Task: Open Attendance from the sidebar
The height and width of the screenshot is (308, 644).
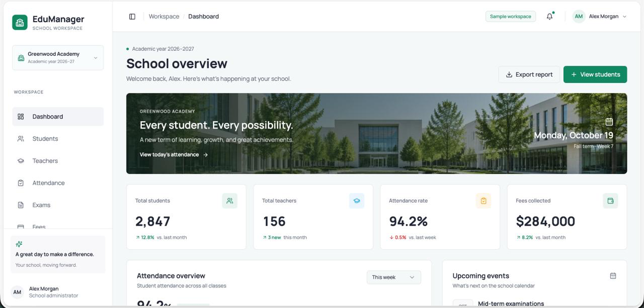Action: [x=58, y=183]
